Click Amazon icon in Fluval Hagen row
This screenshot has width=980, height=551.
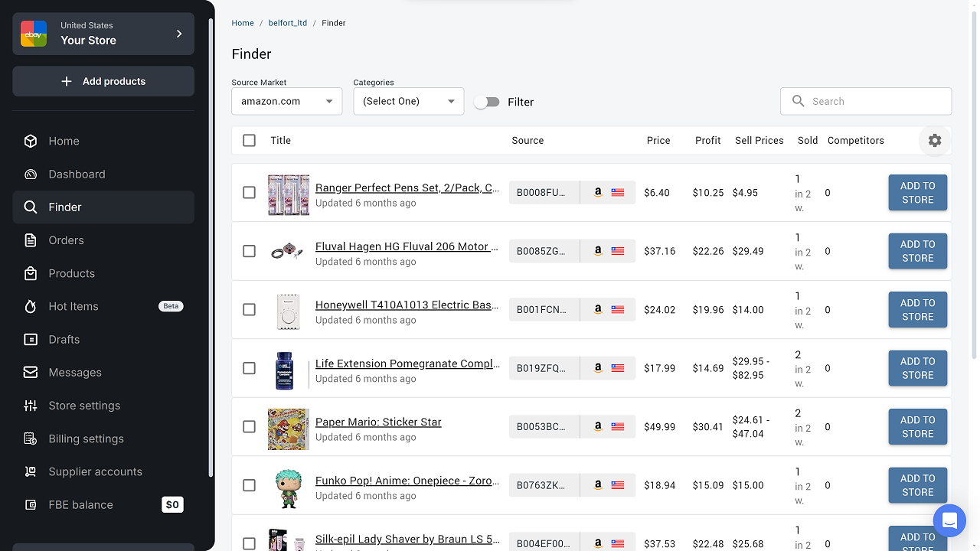point(598,251)
